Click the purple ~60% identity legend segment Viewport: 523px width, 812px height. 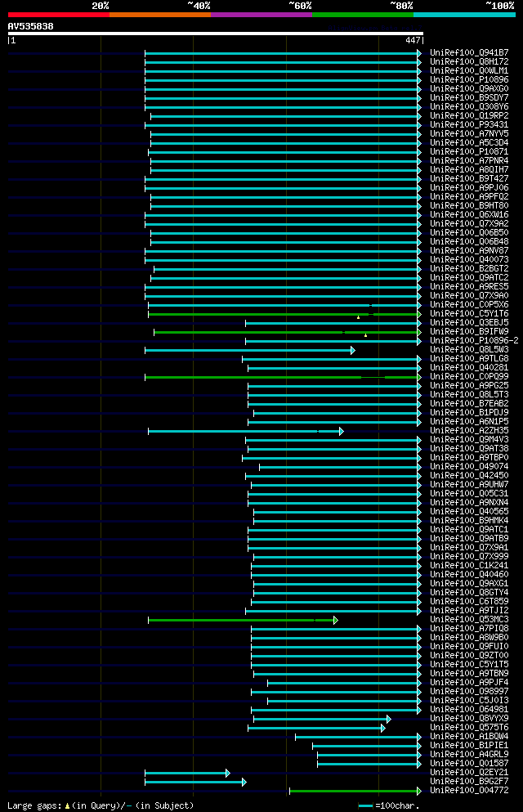(x=261, y=15)
